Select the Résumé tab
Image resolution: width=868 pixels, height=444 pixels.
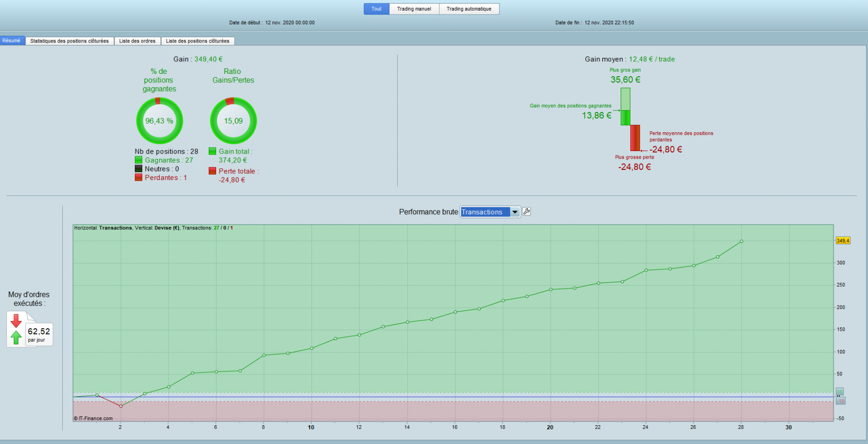(12, 41)
